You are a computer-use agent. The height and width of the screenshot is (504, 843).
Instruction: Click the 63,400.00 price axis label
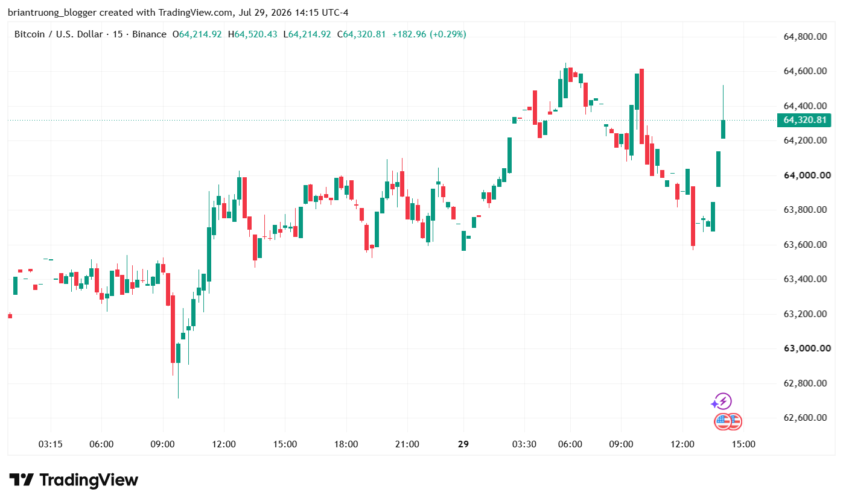(x=804, y=279)
